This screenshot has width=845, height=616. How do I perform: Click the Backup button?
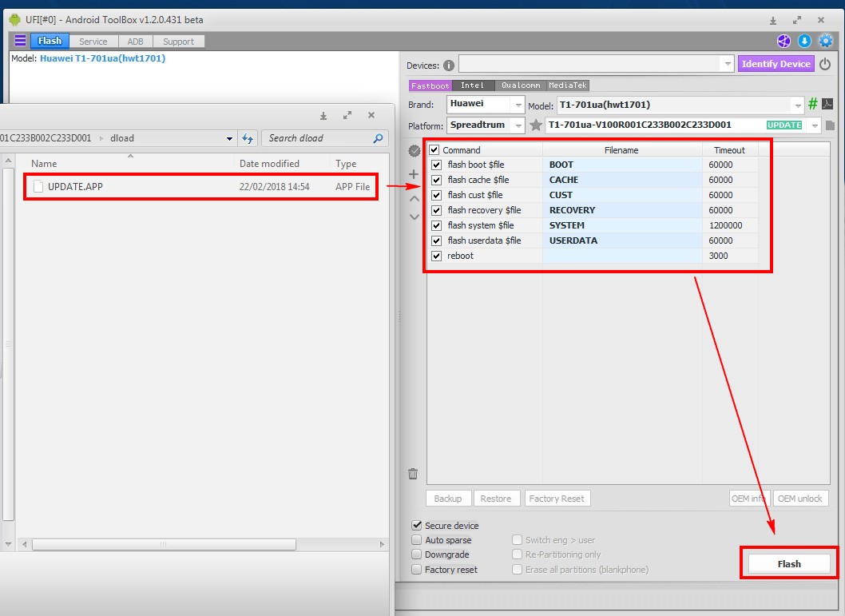click(x=448, y=499)
